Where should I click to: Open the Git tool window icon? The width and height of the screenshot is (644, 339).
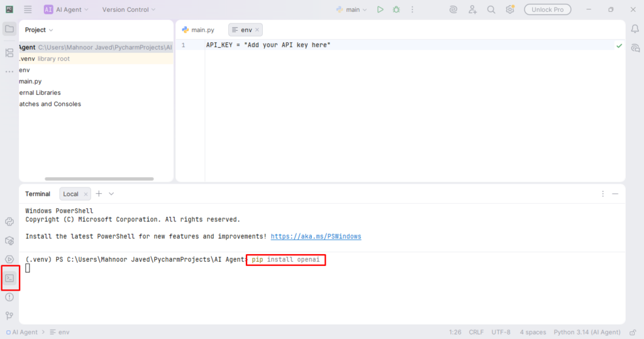coord(9,316)
